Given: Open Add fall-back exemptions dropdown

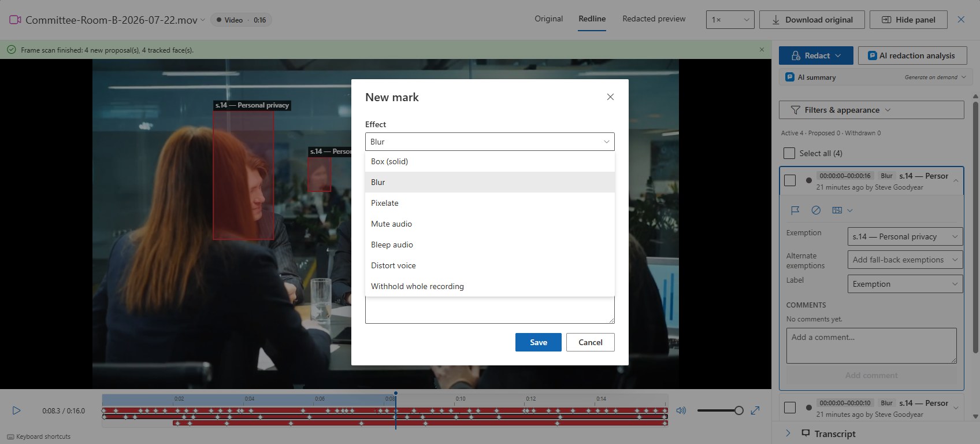Looking at the screenshot, I should pos(905,260).
